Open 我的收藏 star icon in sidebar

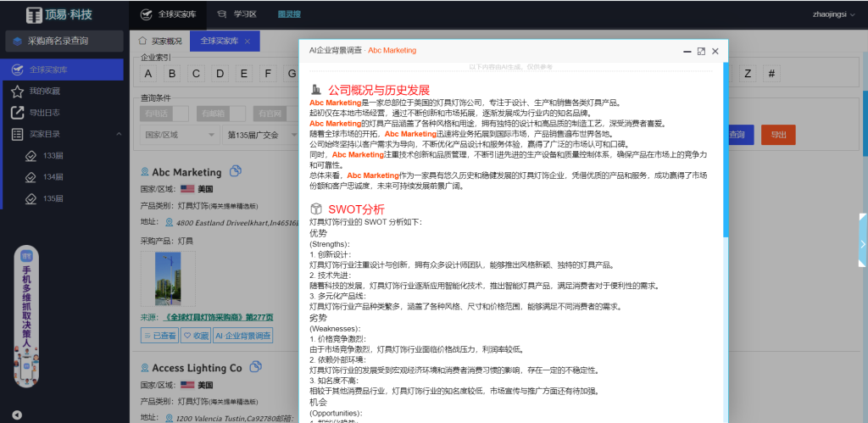18,91
